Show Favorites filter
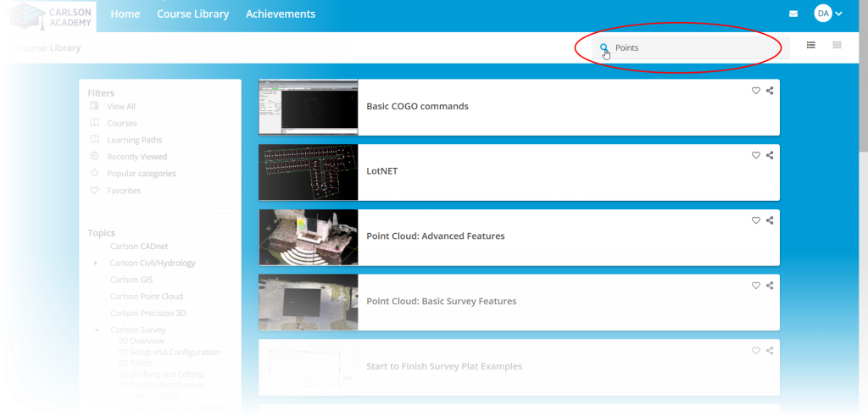 124,191
